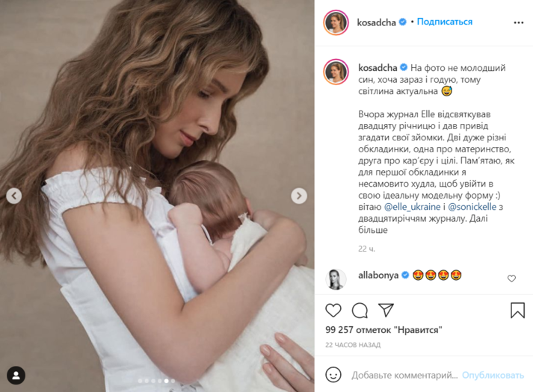Image resolution: width=533 pixels, height=392 pixels.
Task: Open kosadcha profile picture in the header
Action: coord(336,22)
